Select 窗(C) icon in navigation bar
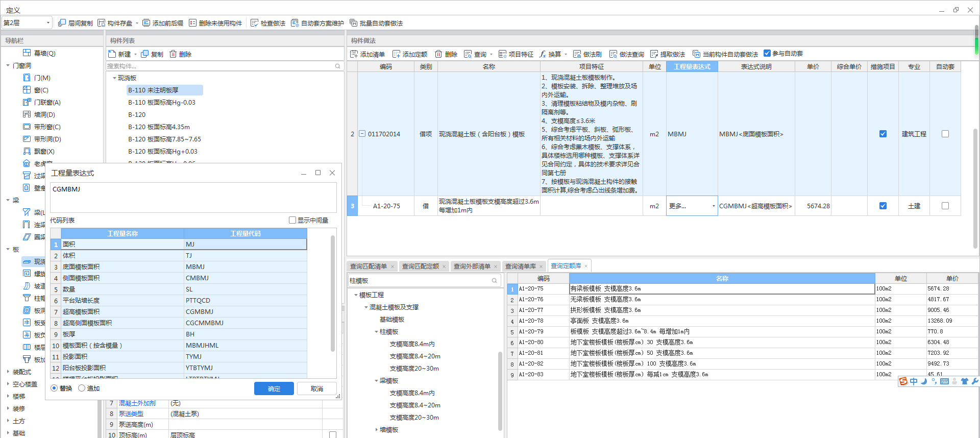 [27, 90]
